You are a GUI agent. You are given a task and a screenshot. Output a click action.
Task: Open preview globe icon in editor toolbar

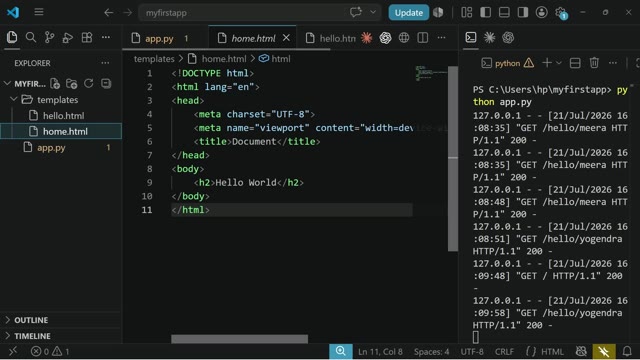pyautogui.click(x=404, y=38)
